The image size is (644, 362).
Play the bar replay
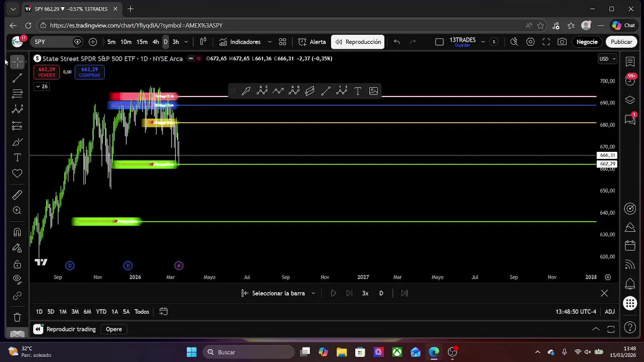333,293
